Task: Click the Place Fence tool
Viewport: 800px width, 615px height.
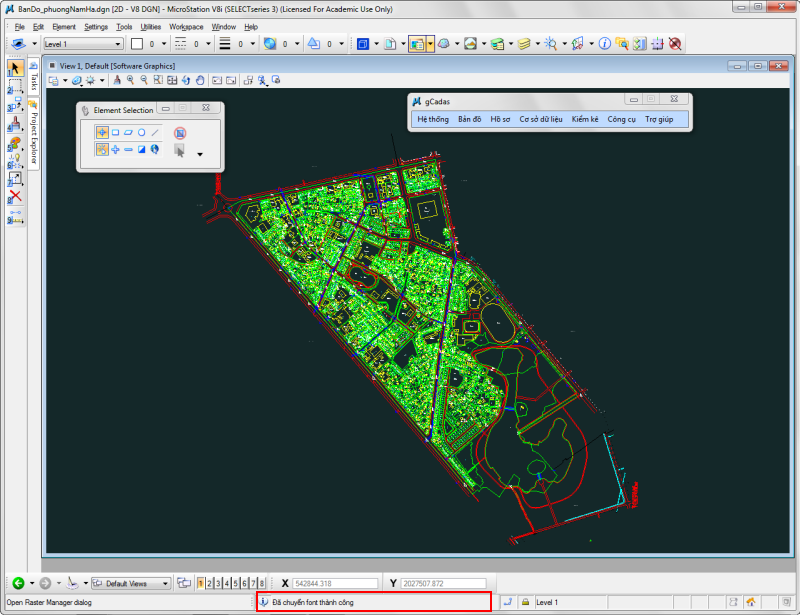Action: click(15, 86)
